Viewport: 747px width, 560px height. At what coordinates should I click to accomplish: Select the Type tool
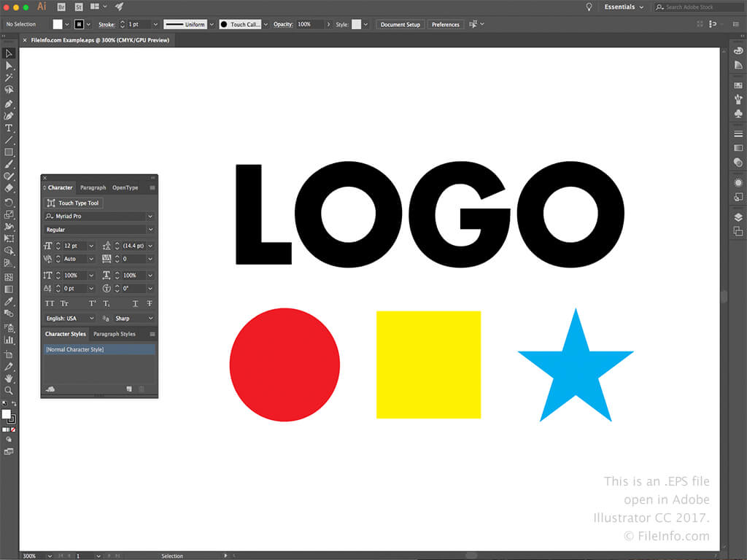[9, 128]
